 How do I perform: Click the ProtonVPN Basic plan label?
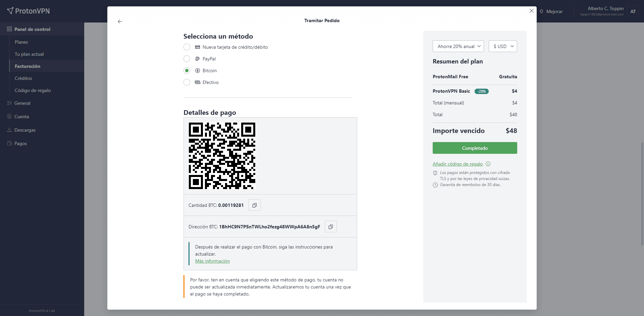pyautogui.click(x=451, y=91)
